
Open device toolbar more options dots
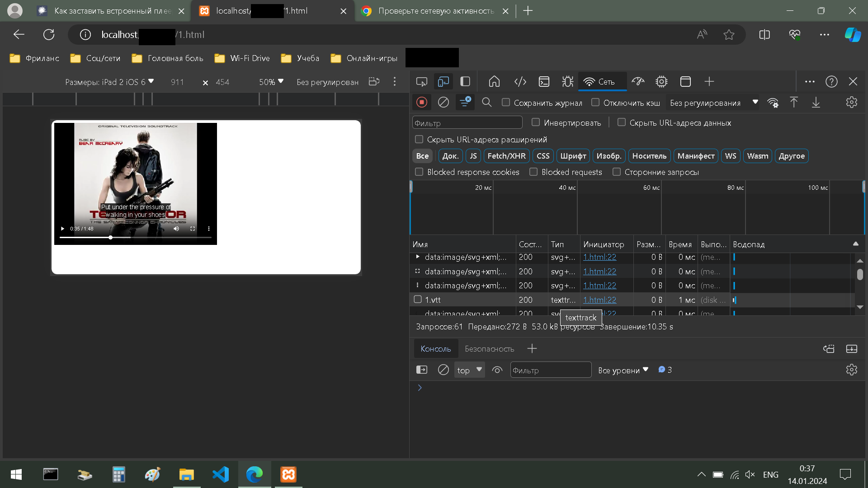click(x=395, y=82)
